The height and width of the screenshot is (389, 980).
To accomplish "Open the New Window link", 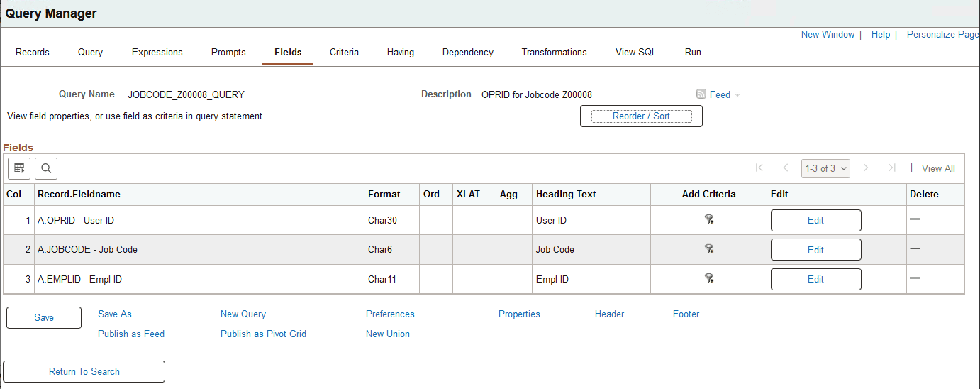I will [x=828, y=34].
